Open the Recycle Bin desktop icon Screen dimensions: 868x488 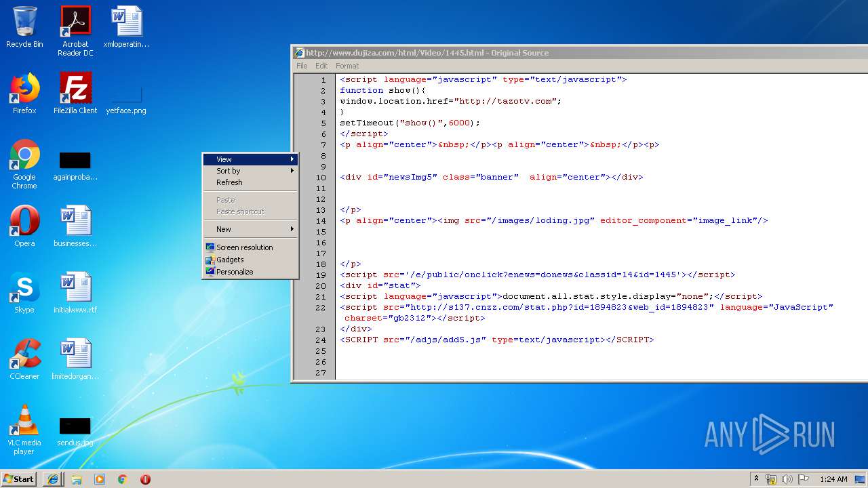click(x=24, y=27)
